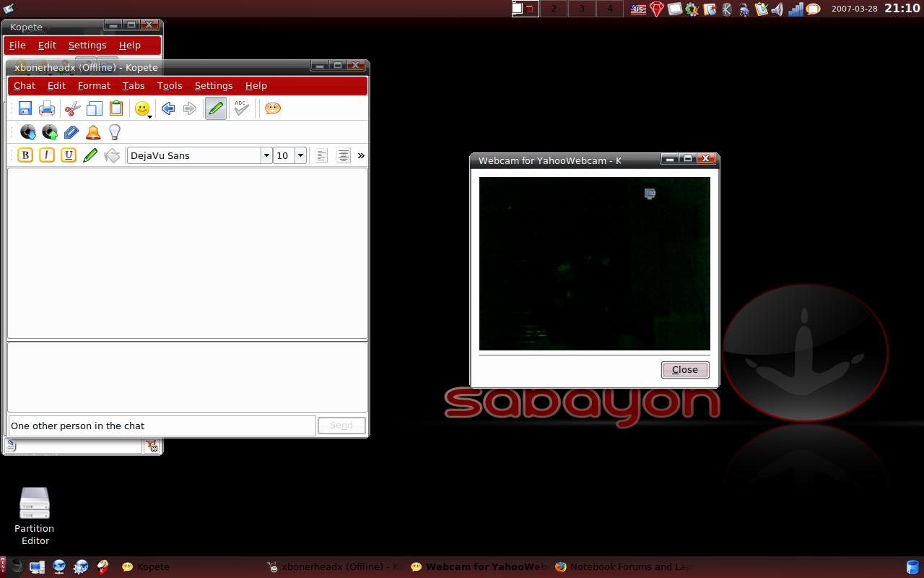
Task: Click the network signal bars tray icon
Action: pyautogui.click(x=796, y=9)
